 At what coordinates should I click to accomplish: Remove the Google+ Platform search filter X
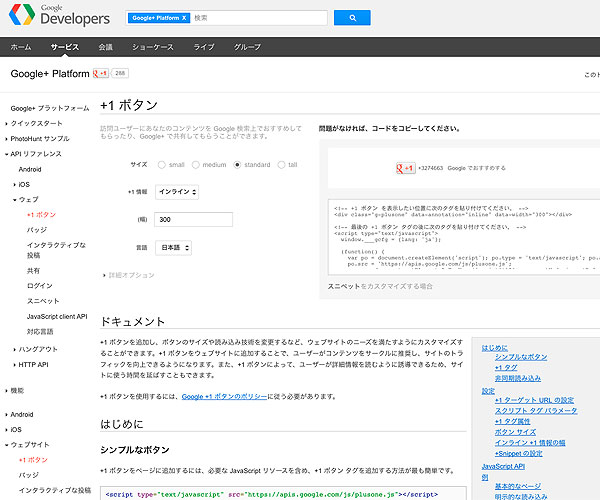coord(184,18)
